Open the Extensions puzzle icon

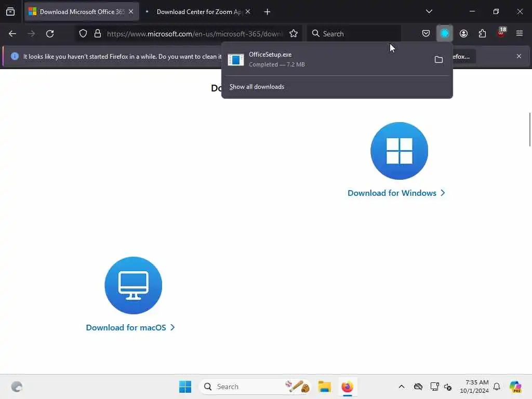(482, 34)
